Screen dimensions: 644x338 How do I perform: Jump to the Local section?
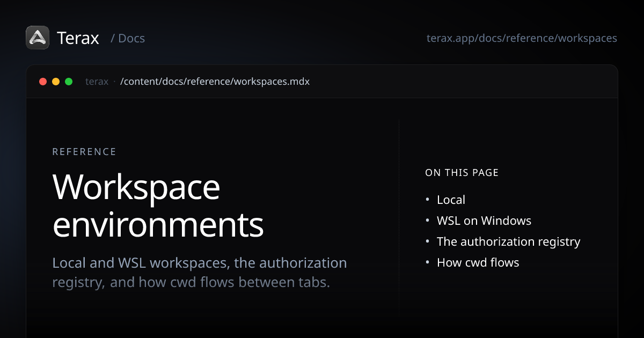pyautogui.click(x=451, y=200)
